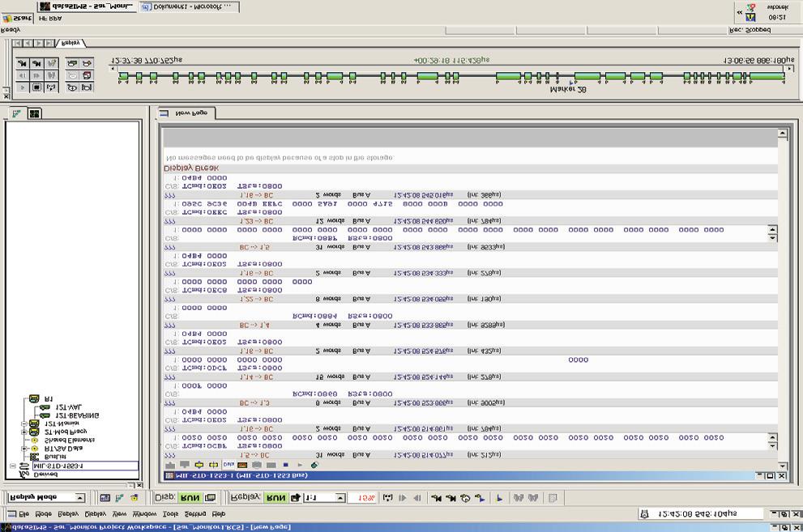Click the blue flag marker icon in bottom toolbar
Image resolution: width=803 pixels, height=532 pixels.
coord(499,498)
